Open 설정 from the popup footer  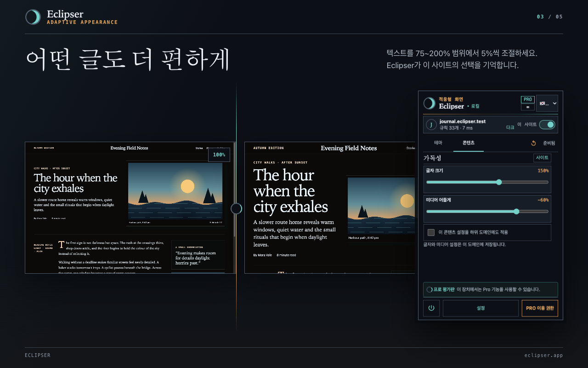pos(481,308)
